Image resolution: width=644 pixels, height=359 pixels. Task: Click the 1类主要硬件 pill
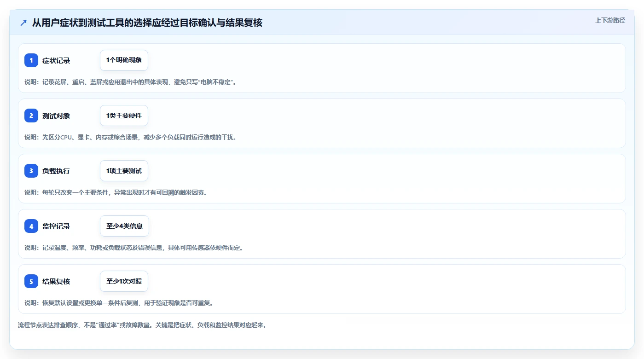[x=124, y=116]
